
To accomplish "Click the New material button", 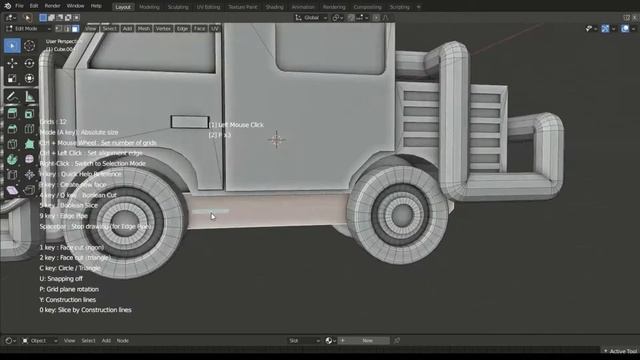I will coord(364,340).
